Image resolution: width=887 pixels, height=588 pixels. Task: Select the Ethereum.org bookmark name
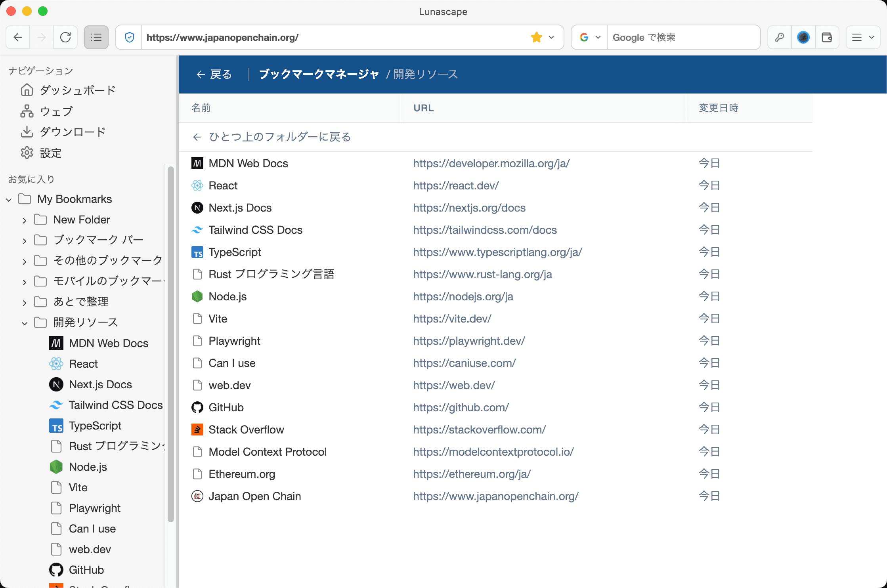[x=242, y=474]
